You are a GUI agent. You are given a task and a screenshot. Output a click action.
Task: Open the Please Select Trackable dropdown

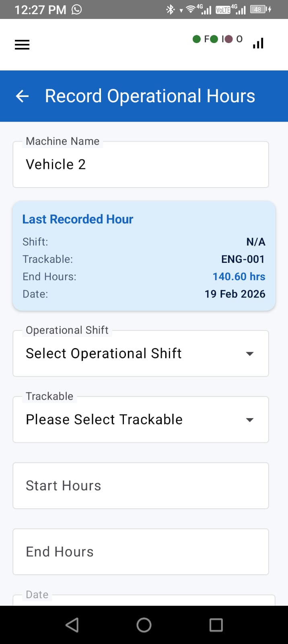coord(141,419)
